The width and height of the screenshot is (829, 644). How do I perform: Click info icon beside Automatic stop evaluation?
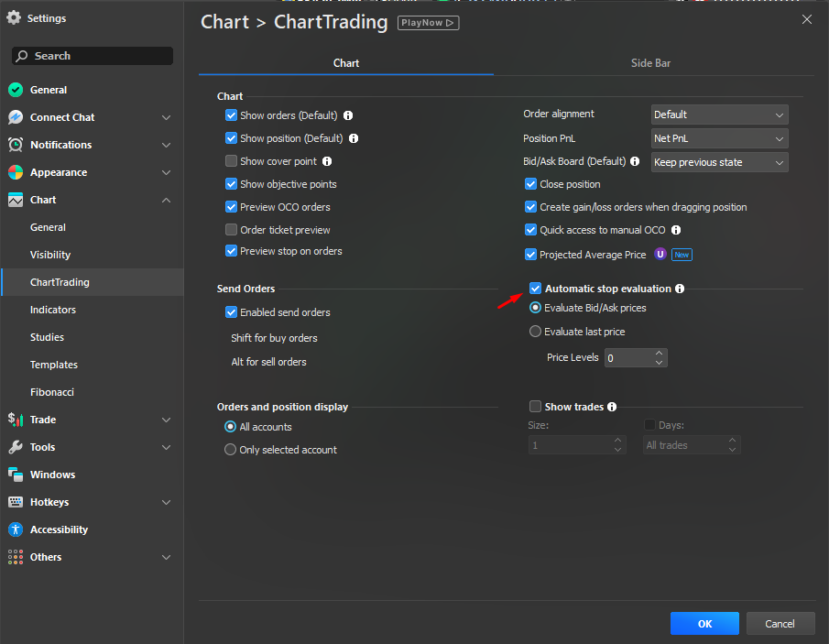pos(680,289)
